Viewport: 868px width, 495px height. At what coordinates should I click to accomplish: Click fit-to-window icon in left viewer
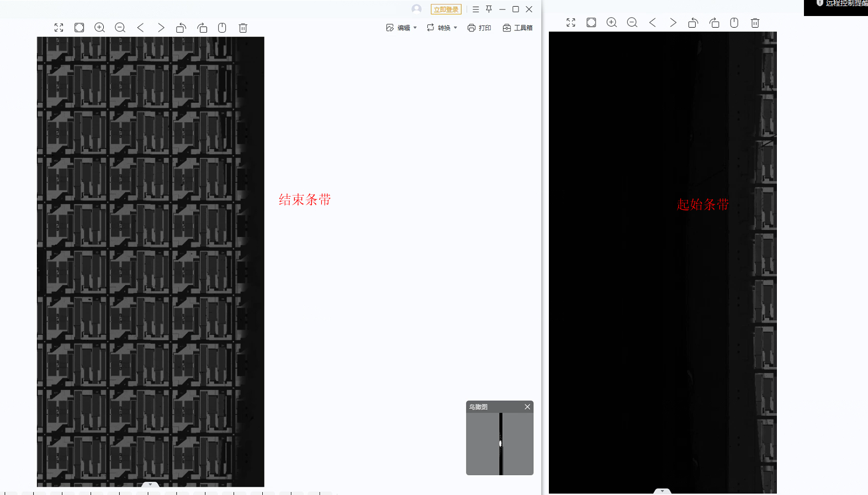pos(80,28)
